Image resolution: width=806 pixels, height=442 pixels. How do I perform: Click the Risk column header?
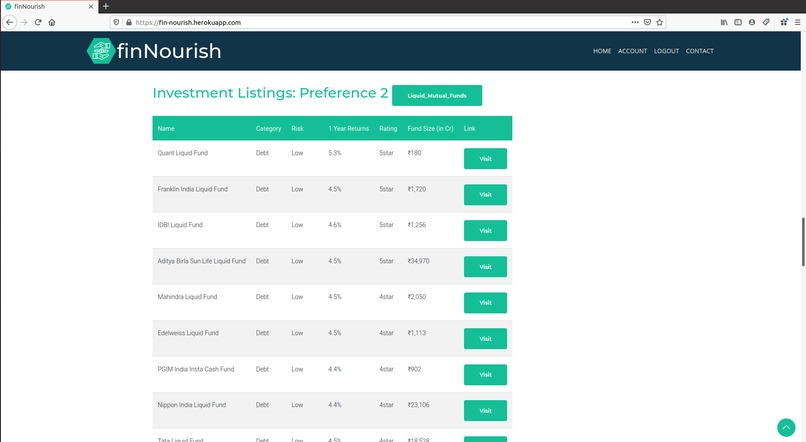click(x=298, y=128)
